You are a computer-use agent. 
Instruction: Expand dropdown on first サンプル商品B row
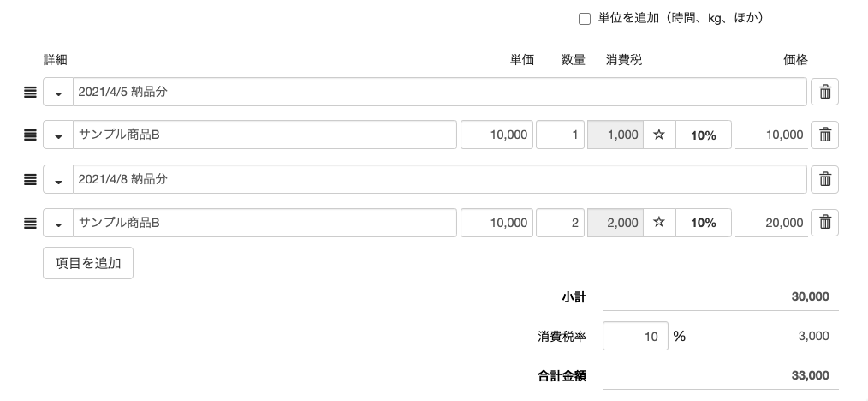pos(58,135)
